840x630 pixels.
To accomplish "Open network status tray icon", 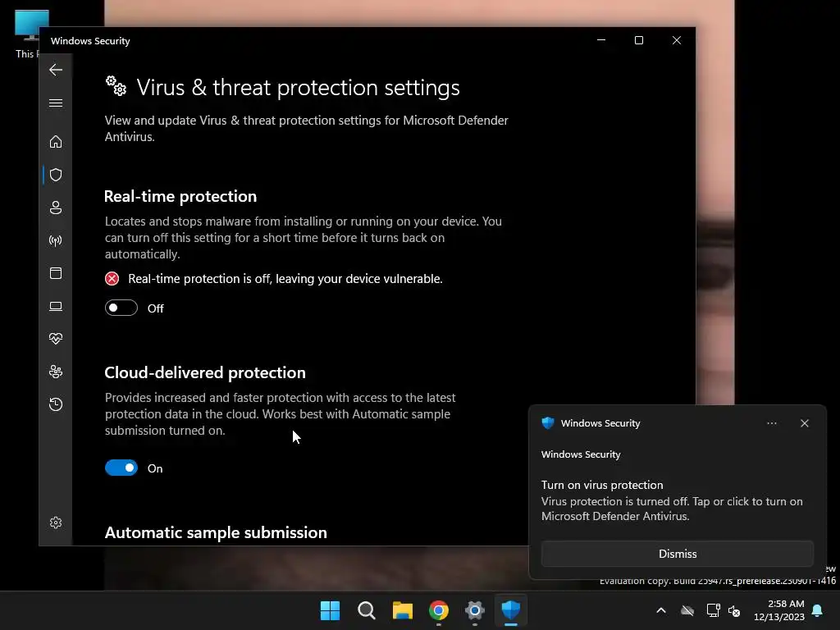I will click(x=713, y=610).
